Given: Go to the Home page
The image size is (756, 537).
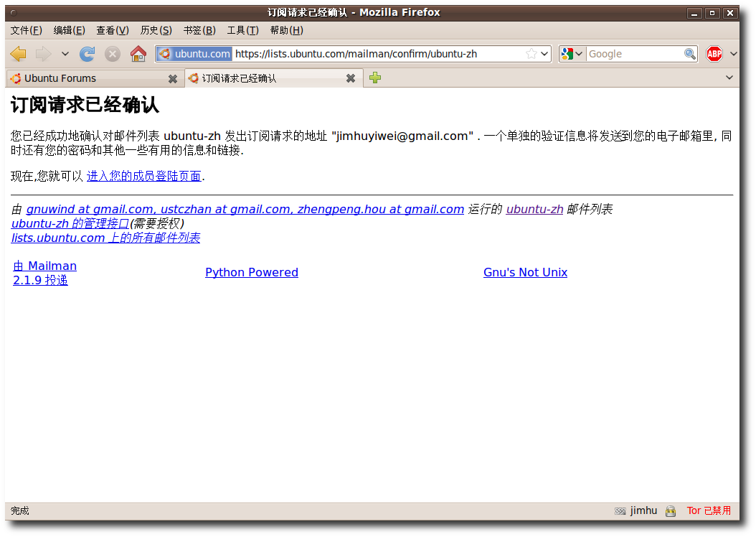Looking at the screenshot, I should [138, 54].
